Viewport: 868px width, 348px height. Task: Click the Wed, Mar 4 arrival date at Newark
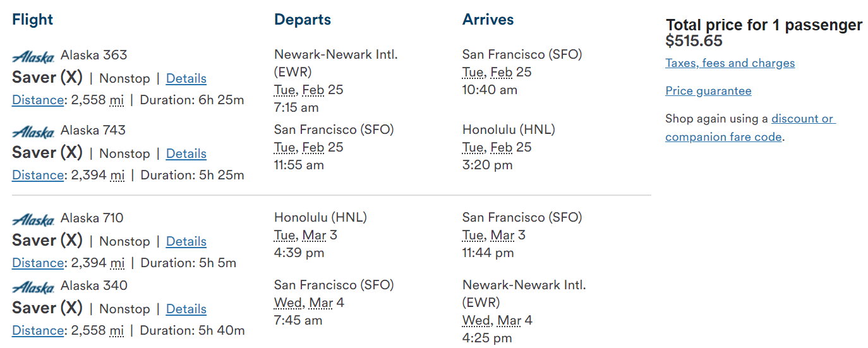(x=497, y=320)
